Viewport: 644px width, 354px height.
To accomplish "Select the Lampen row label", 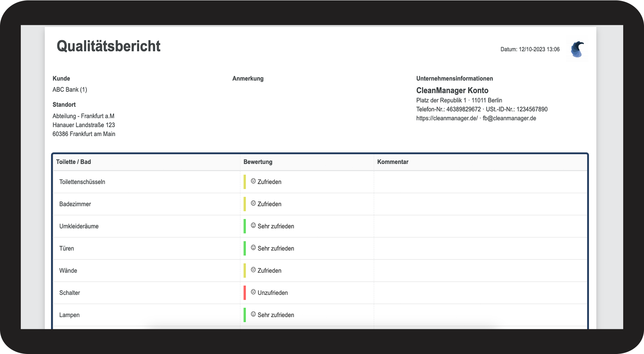I will pyautogui.click(x=69, y=315).
